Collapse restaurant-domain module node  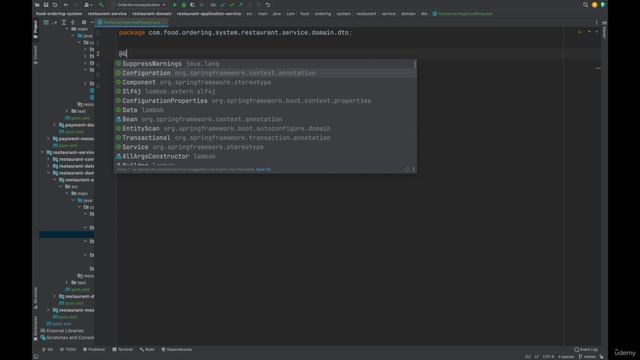point(49,173)
